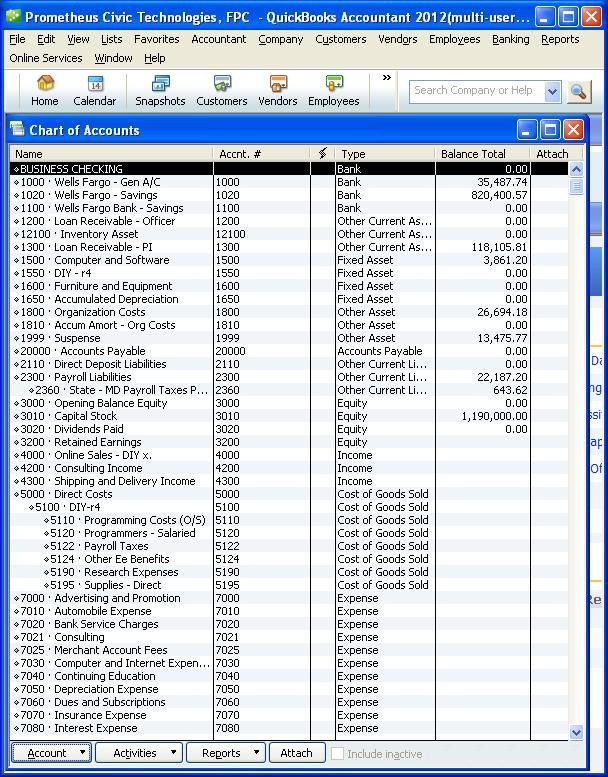
Task: Click the Chart of Accounts window icon
Action: click(x=17, y=129)
